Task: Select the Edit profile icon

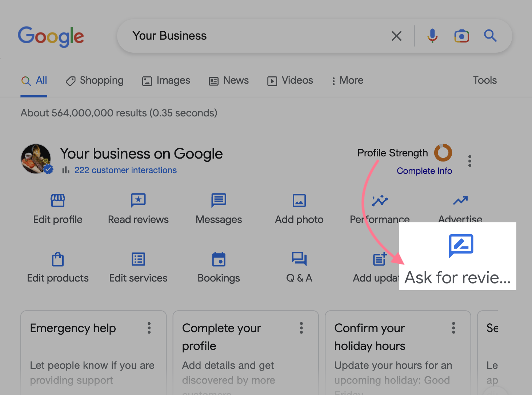Action: coord(57,200)
